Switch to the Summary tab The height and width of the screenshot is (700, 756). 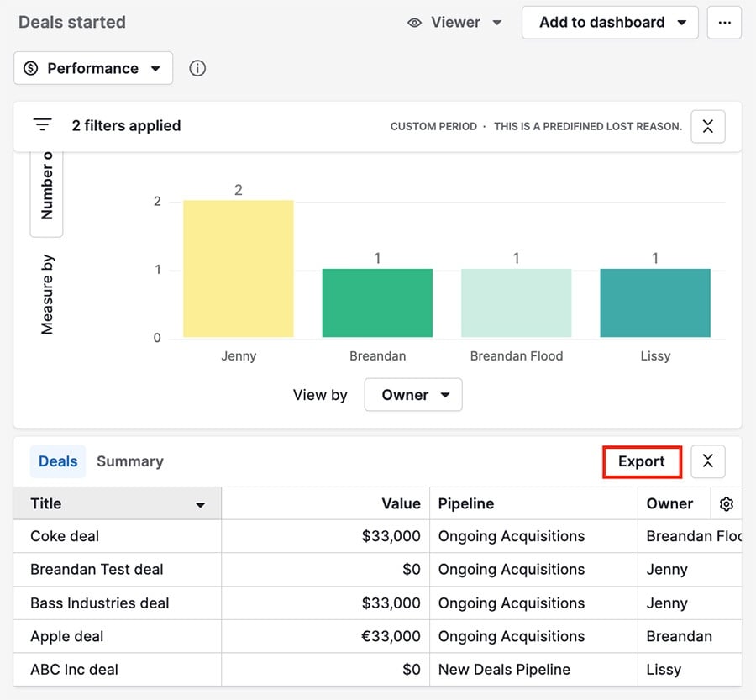tap(129, 461)
